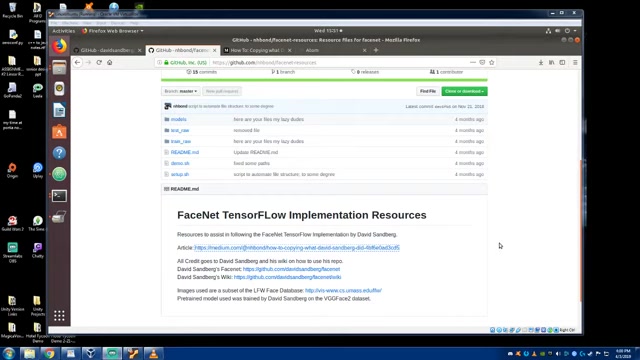The width and height of the screenshot is (640, 360).
Task: Open the setup.sh file
Action: point(180,174)
